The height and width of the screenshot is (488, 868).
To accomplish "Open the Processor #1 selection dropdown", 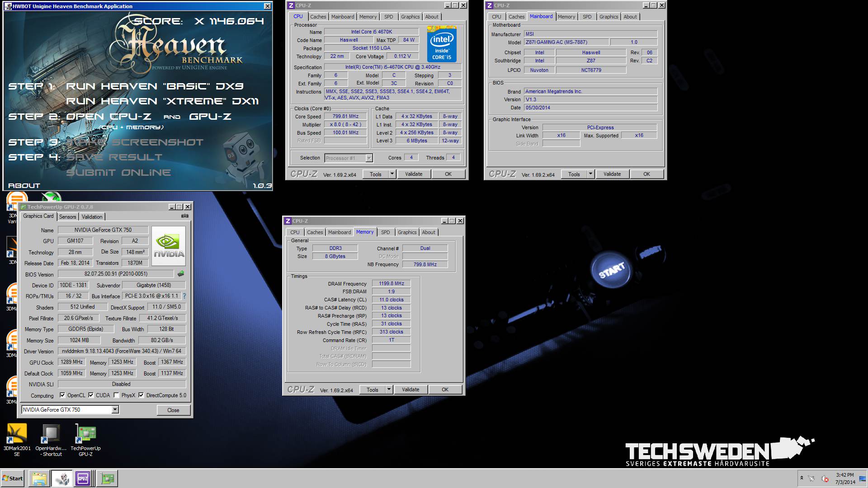I will pyautogui.click(x=369, y=158).
